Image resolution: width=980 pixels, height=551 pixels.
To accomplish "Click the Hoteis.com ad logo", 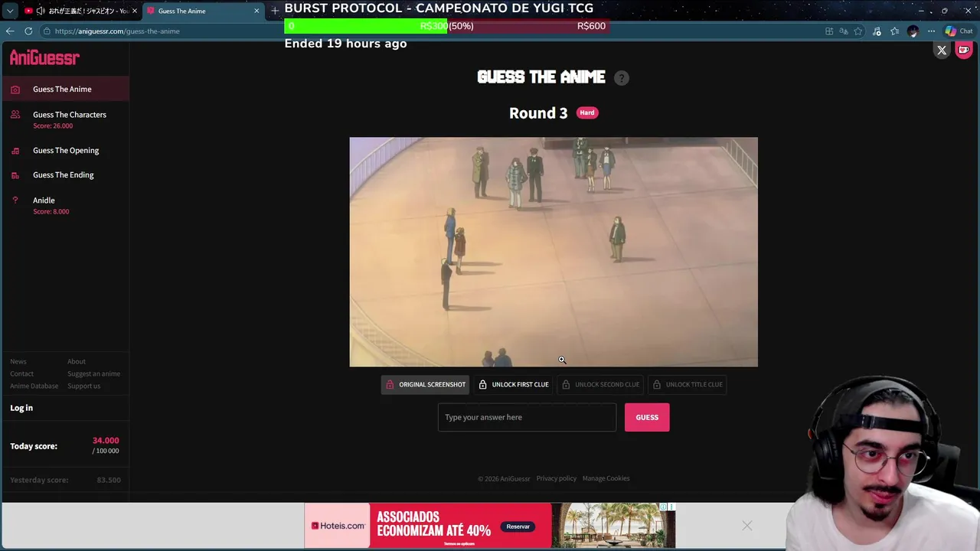I will [x=338, y=526].
